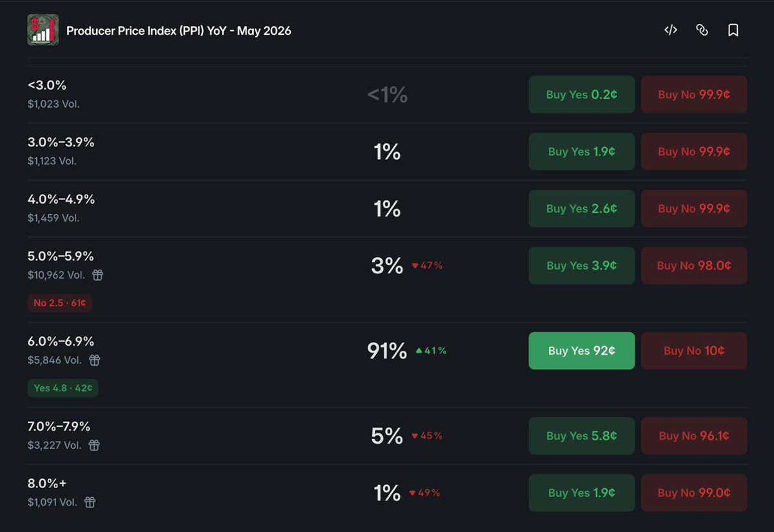Buy No 98.0¢ on 5.0%–5.9% outcome
Image resolution: width=774 pixels, height=532 pixels.
694,266
